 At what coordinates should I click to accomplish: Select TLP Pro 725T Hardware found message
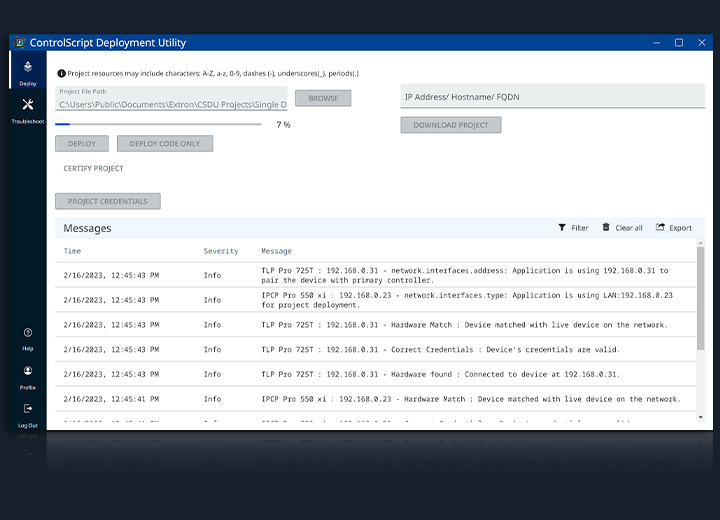click(375, 374)
